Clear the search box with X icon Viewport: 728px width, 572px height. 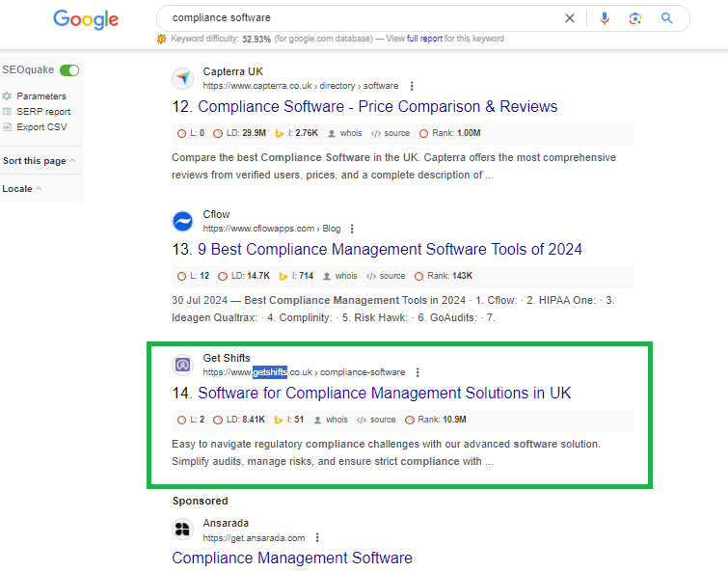point(570,18)
